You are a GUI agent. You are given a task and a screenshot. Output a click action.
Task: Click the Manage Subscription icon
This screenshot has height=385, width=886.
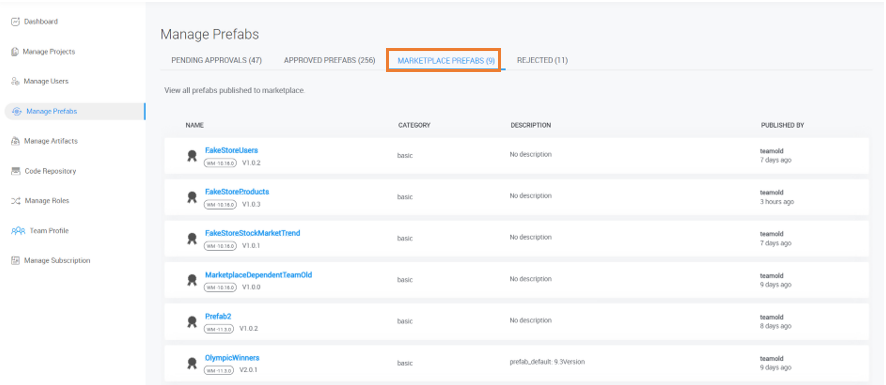point(16,261)
